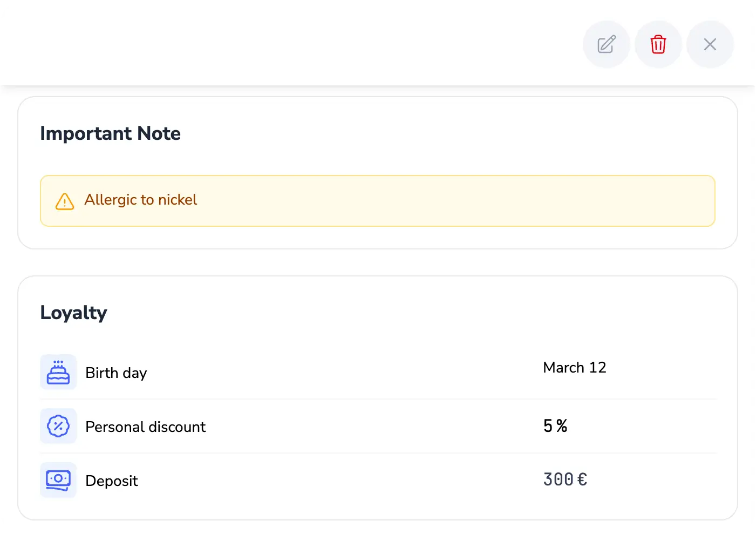Click the Important Note heading
This screenshot has height=534, width=756.
coord(110,133)
